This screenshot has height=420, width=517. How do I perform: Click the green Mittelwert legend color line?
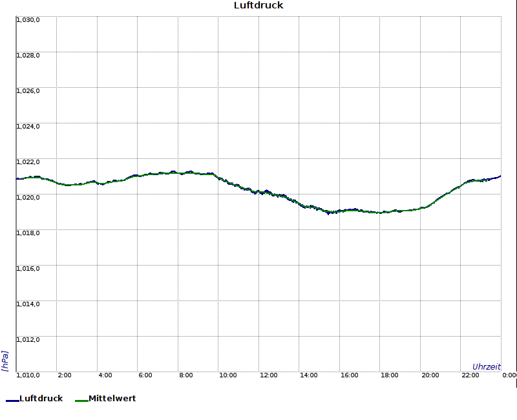pyautogui.click(x=82, y=401)
